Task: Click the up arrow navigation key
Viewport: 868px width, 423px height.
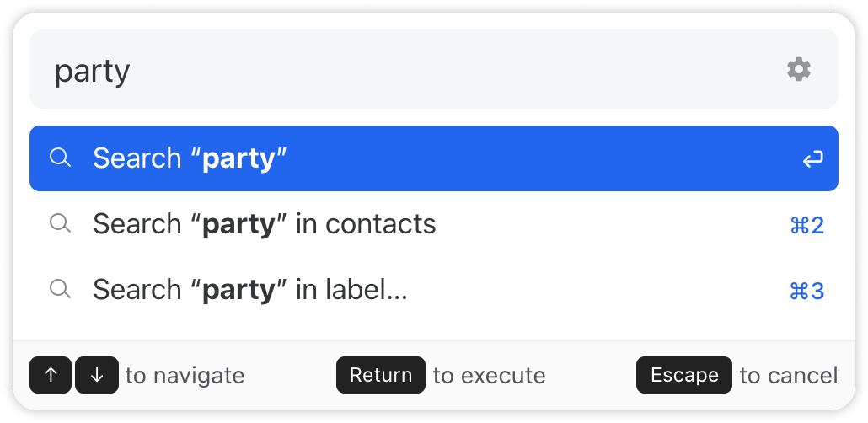Action: (x=51, y=375)
